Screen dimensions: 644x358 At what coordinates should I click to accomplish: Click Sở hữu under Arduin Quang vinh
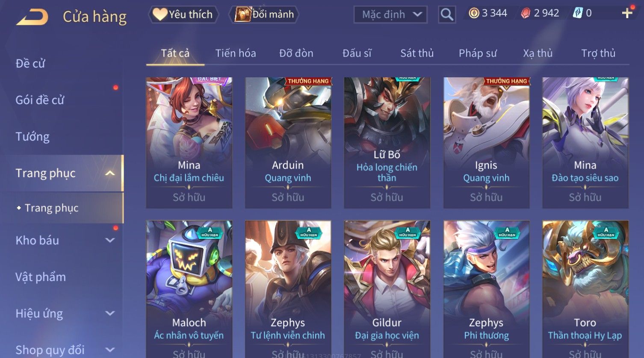coord(288,197)
